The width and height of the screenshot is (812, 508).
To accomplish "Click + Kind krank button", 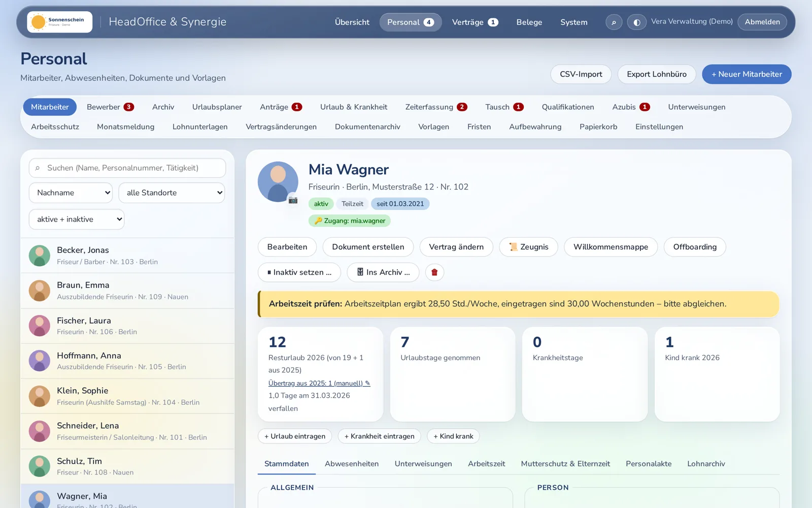I will coord(453,436).
